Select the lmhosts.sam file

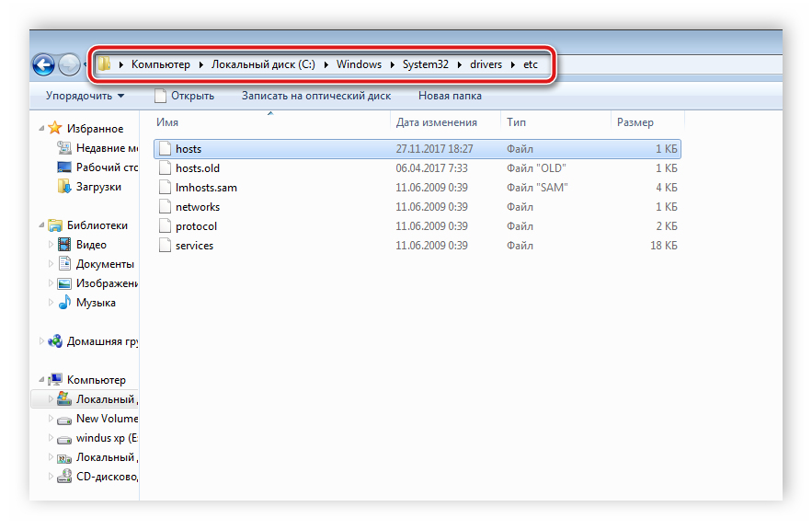206,188
